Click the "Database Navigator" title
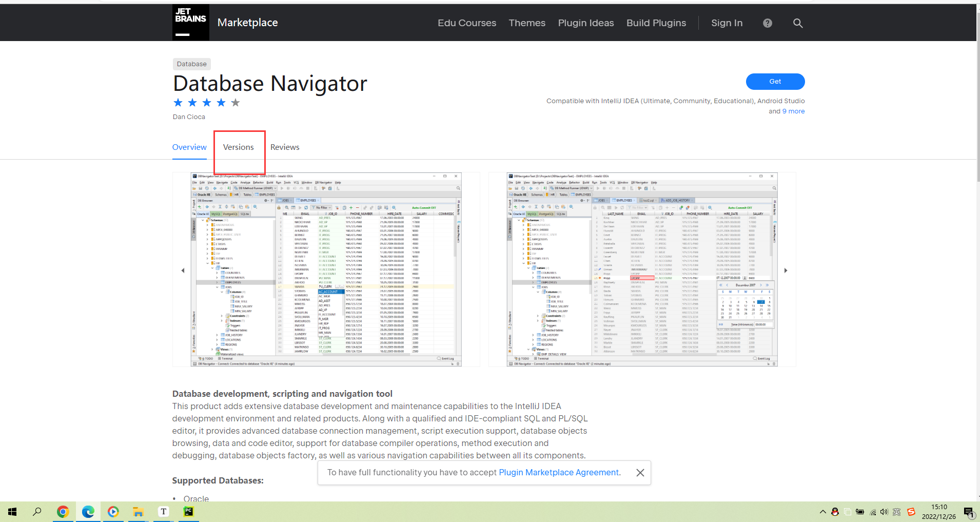 point(270,84)
